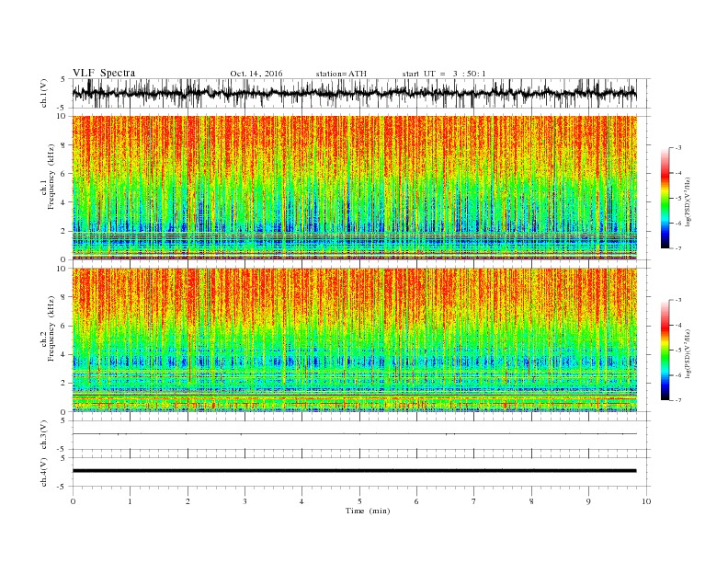Click the "2" tick on the time axis
The height and width of the screenshot is (563, 728).
[188, 501]
